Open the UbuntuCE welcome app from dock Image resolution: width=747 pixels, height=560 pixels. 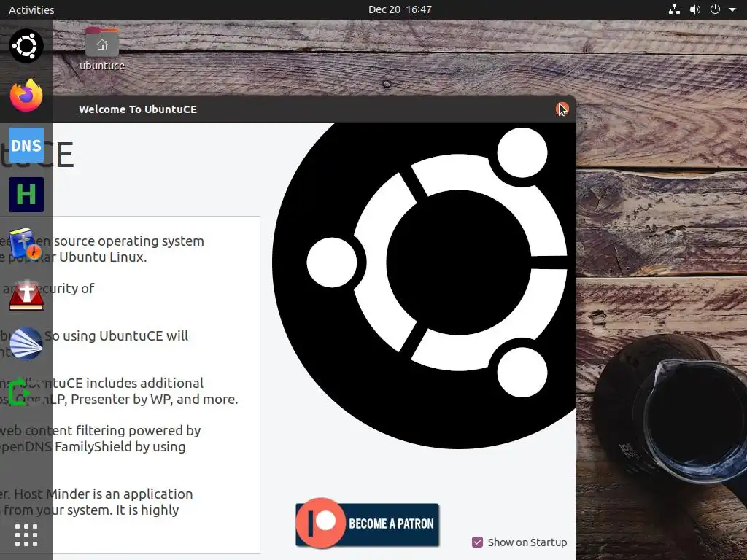pyautogui.click(x=26, y=46)
